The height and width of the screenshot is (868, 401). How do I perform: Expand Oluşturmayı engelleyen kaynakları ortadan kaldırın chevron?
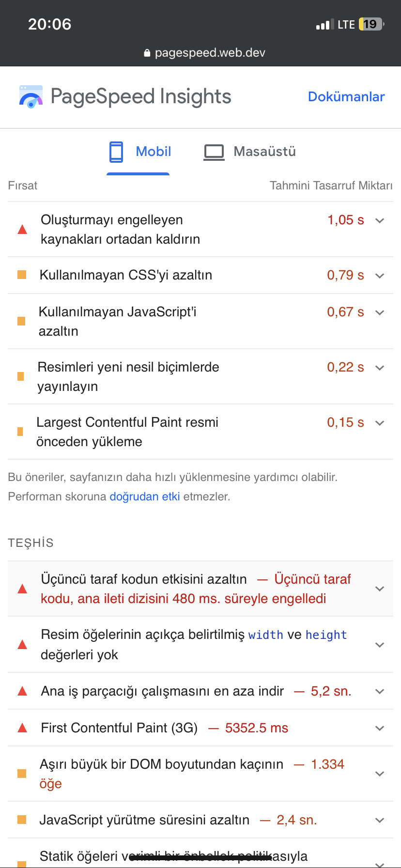click(x=380, y=220)
